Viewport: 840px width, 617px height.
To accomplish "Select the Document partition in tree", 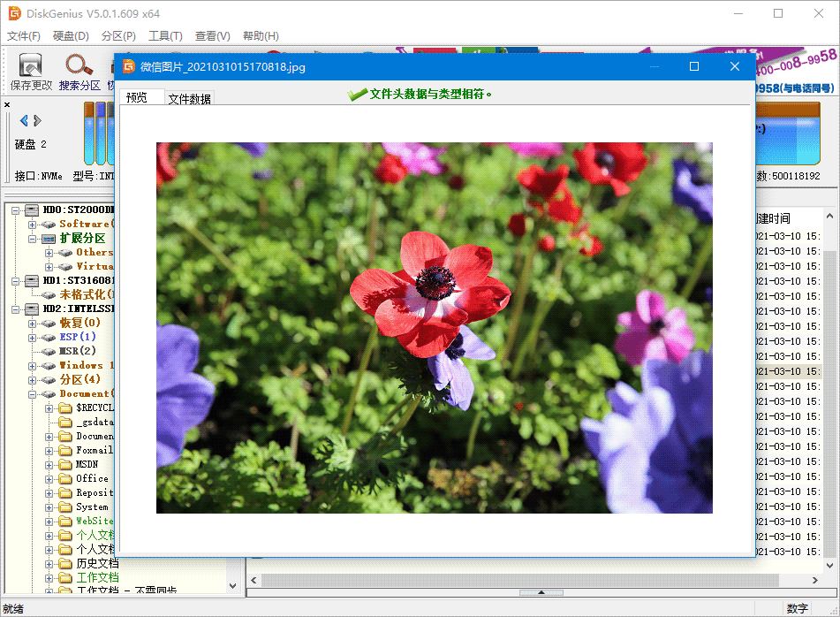I will pos(87,393).
